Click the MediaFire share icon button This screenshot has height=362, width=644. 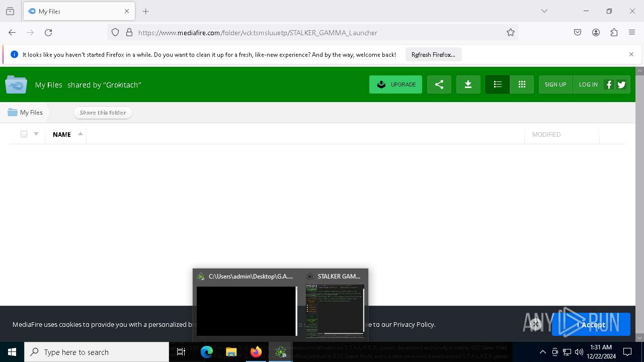[x=439, y=84]
